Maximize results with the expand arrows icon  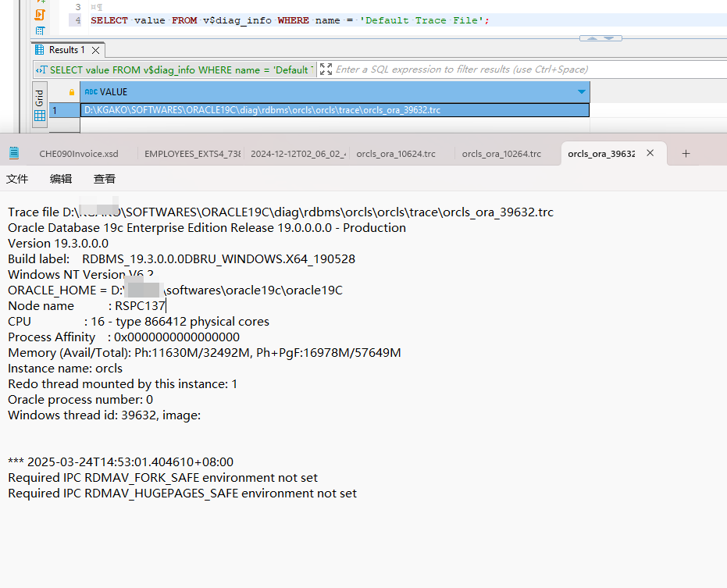tap(326, 69)
